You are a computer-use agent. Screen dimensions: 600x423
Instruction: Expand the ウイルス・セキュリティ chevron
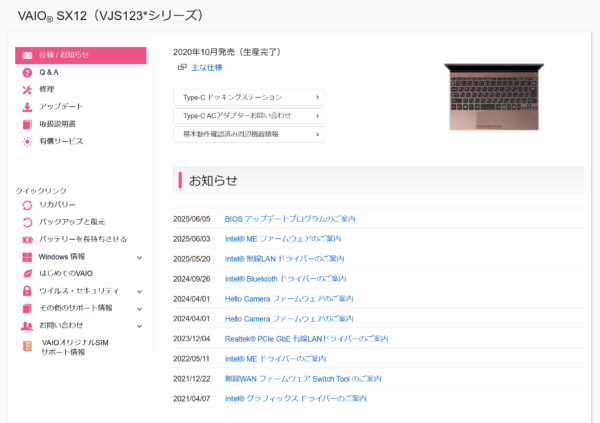(x=139, y=292)
